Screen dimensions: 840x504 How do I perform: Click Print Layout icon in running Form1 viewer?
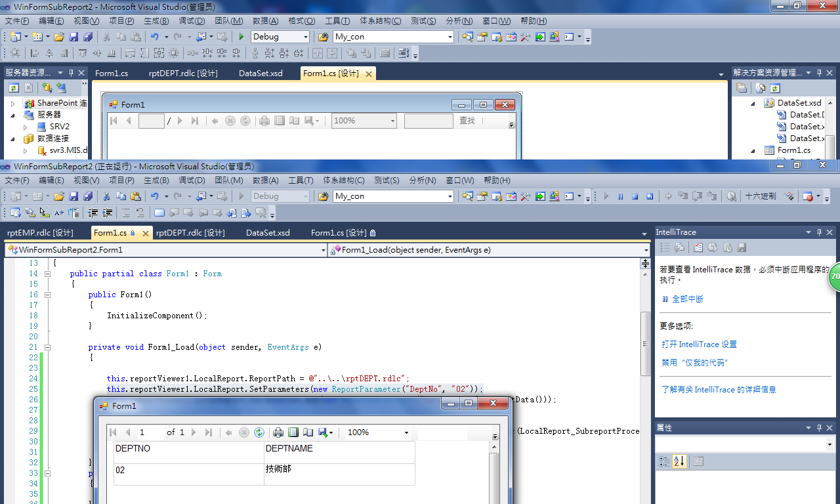coord(293,432)
